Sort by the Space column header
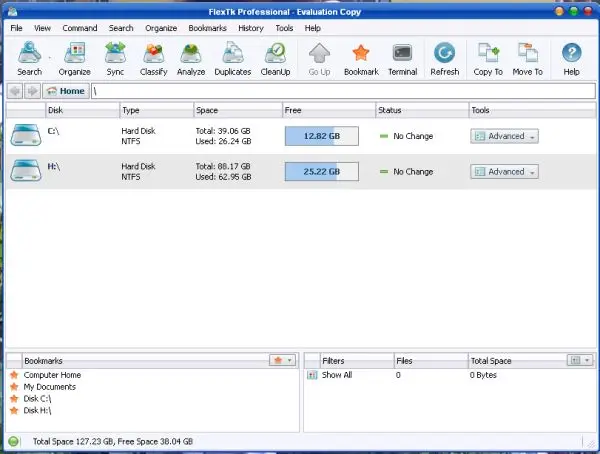This screenshot has width=600, height=454. [238, 110]
